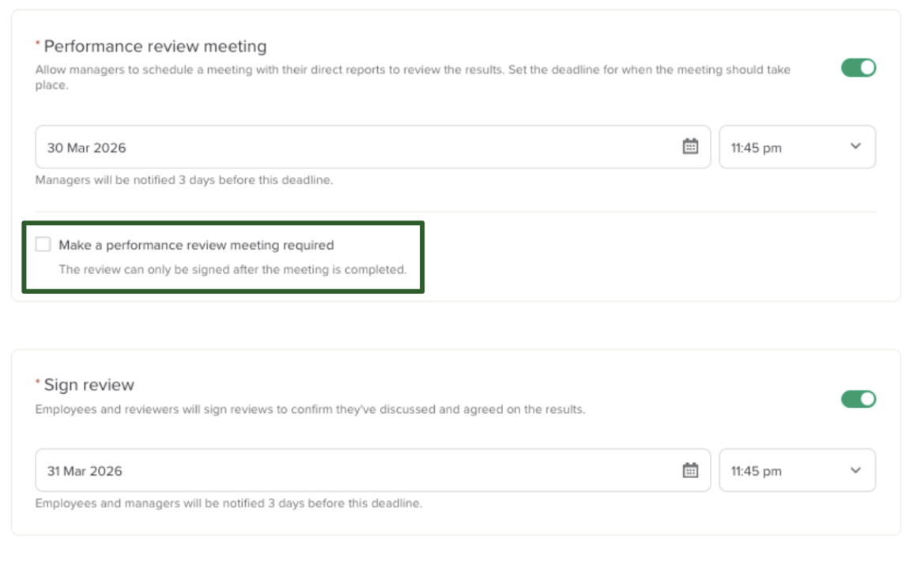Screen dimensions: 906x588
Task: Select the 'Sign review' section heading
Action: point(89,385)
